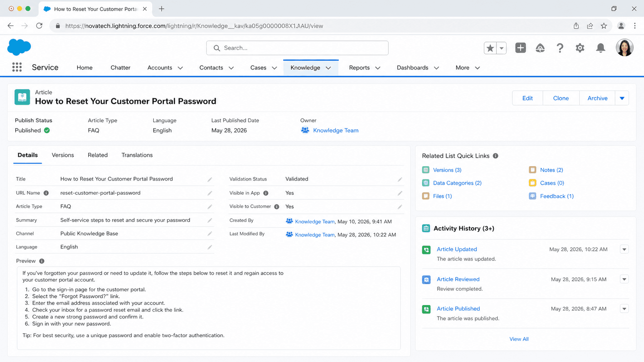Image resolution: width=644 pixels, height=362 pixels.
Task: Click the Edit button
Action: pos(527,98)
